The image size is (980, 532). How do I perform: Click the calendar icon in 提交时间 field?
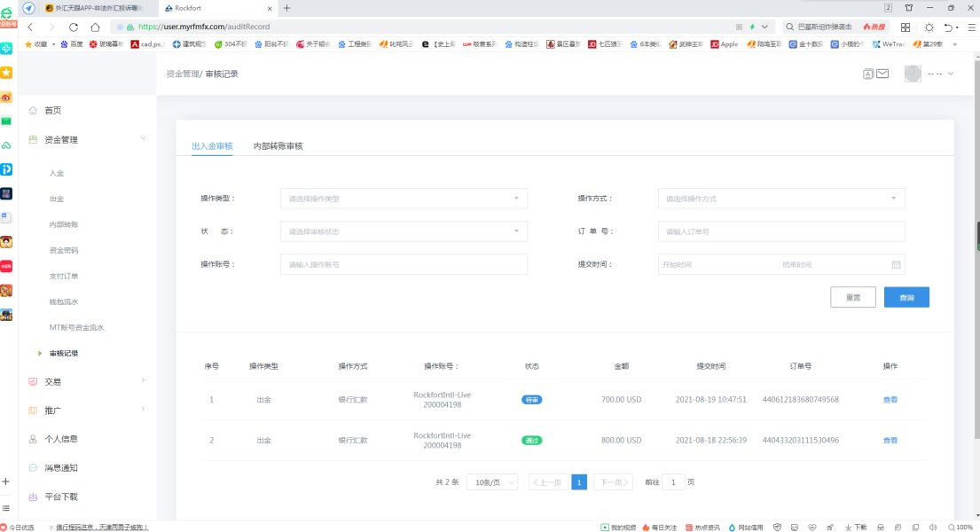coord(896,264)
